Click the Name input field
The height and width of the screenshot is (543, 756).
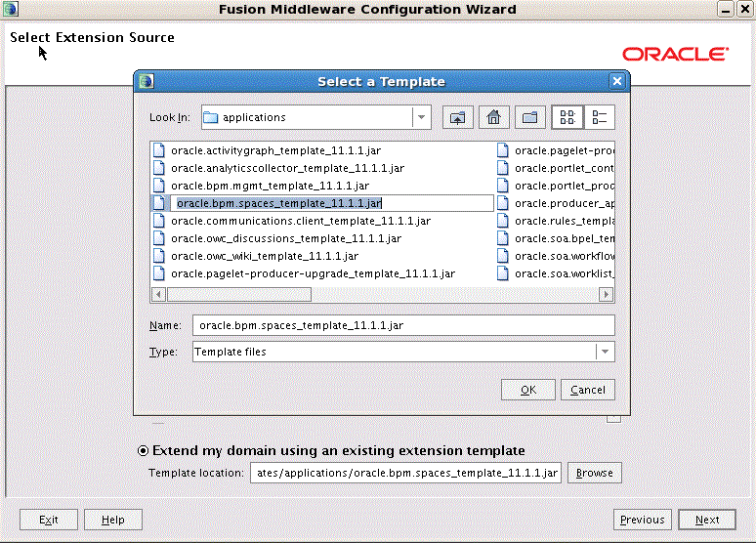[403, 325]
